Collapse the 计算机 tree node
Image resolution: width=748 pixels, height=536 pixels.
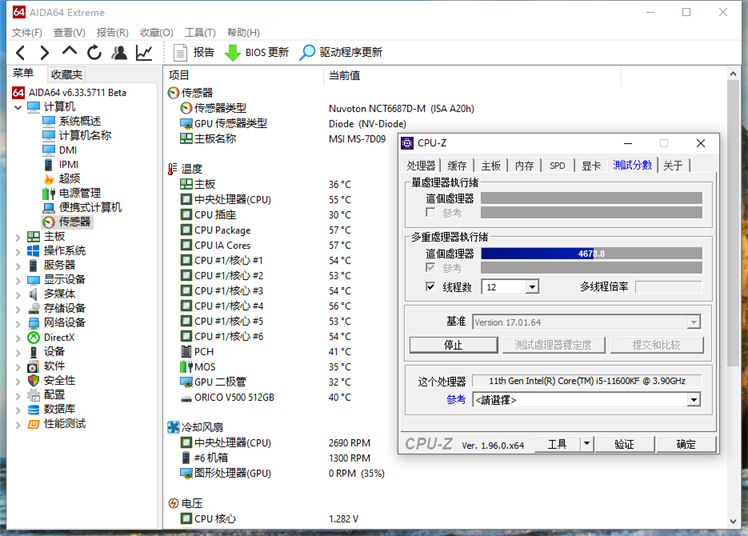click(18, 107)
